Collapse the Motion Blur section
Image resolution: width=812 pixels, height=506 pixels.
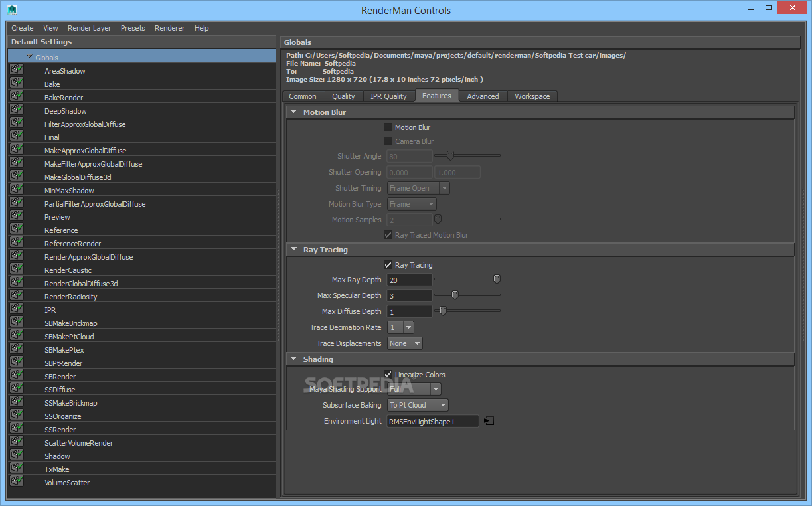[x=294, y=112]
